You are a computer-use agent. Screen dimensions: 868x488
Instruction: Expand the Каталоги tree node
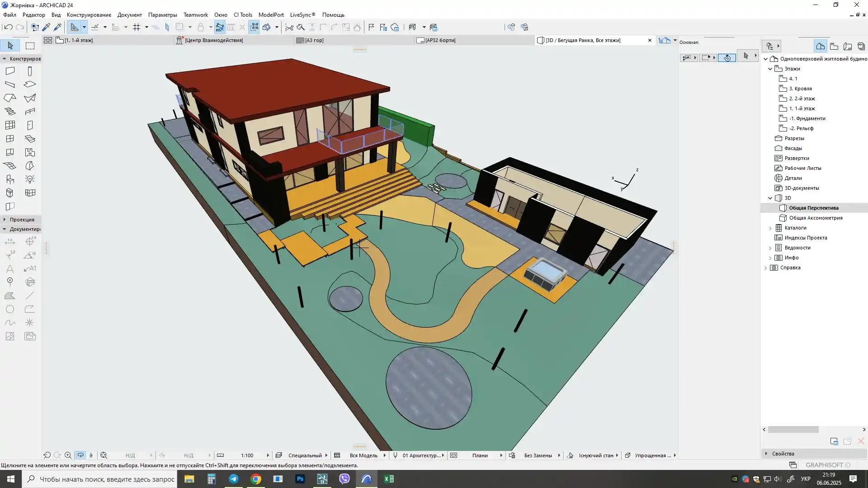[770, 228]
